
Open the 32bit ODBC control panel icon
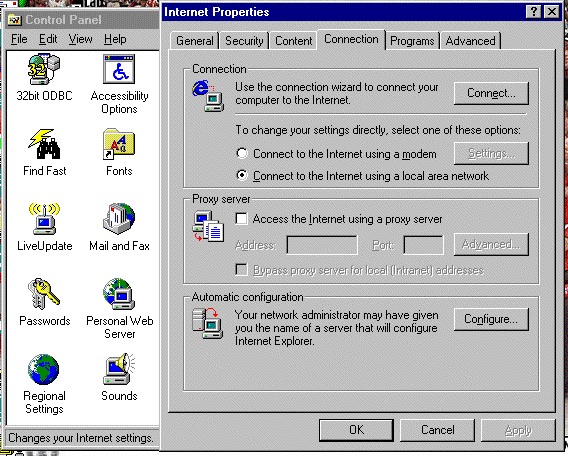pos(44,70)
